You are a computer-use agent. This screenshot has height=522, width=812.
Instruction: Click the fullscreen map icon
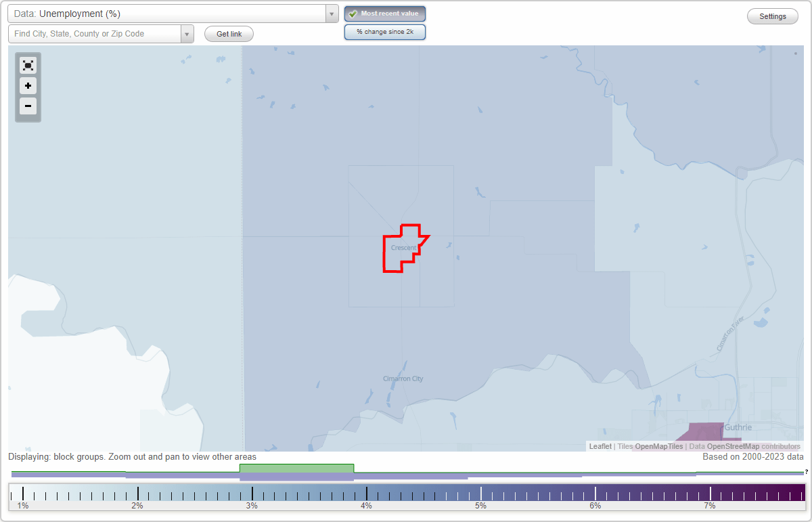(28, 65)
